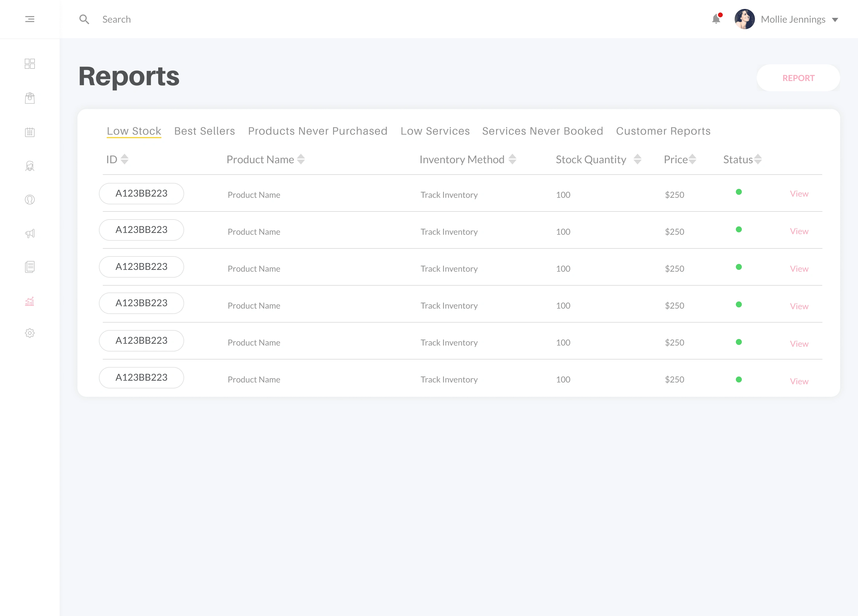858x616 pixels.
Task: Click $250 price in fourth row
Action: 674,306
